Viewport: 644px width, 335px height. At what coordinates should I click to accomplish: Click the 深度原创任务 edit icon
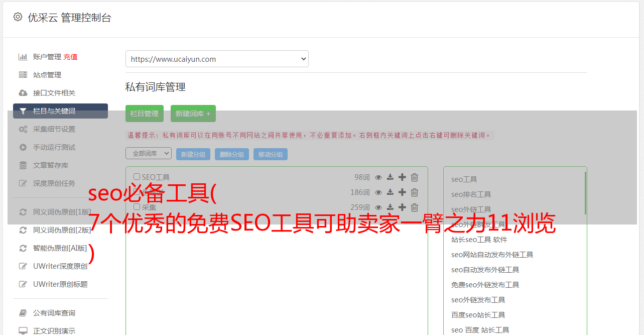23,183
